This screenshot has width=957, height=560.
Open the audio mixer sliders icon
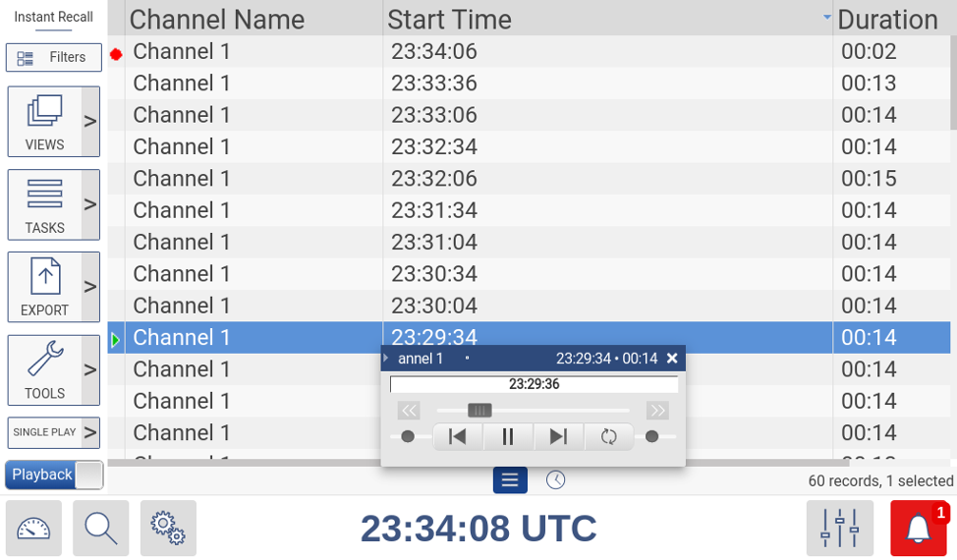click(840, 529)
